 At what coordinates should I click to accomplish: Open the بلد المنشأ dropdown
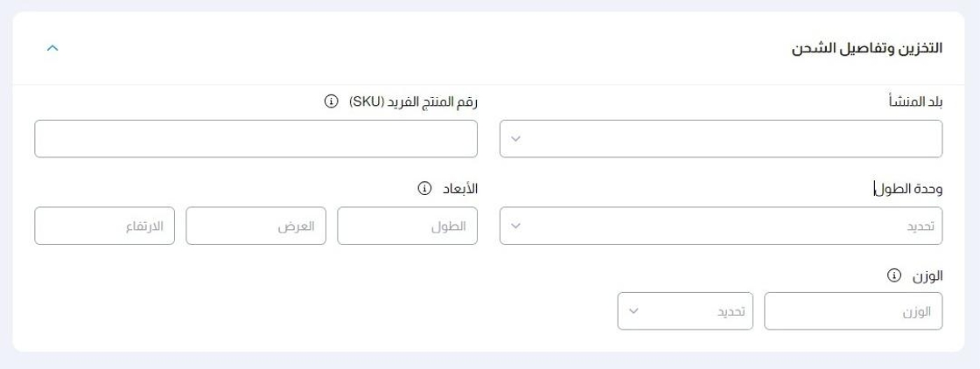720,139
